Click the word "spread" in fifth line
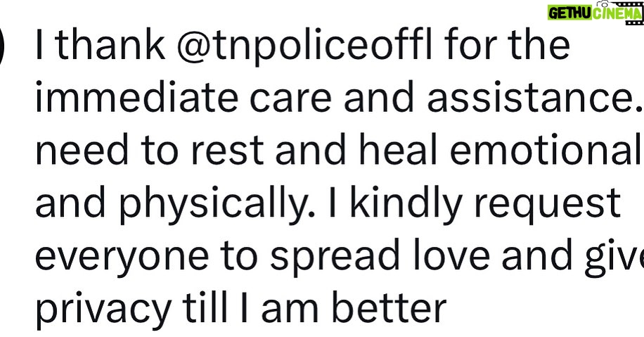This screenshot has height=337, width=644. [335, 257]
